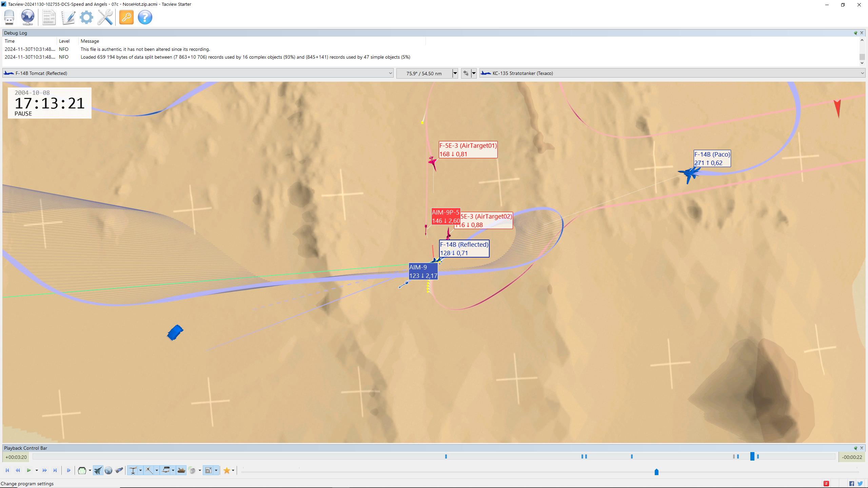
Task: Click elapsed time +00:03:20 field
Action: [x=16, y=457]
